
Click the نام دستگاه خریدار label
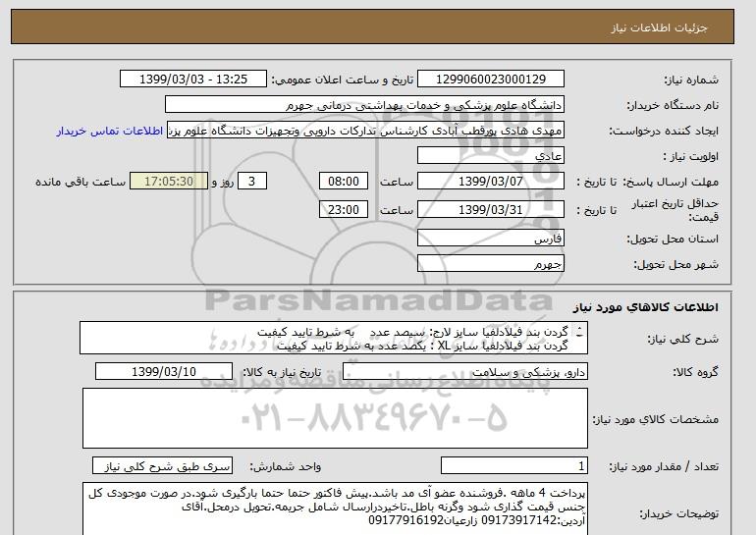click(673, 105)
